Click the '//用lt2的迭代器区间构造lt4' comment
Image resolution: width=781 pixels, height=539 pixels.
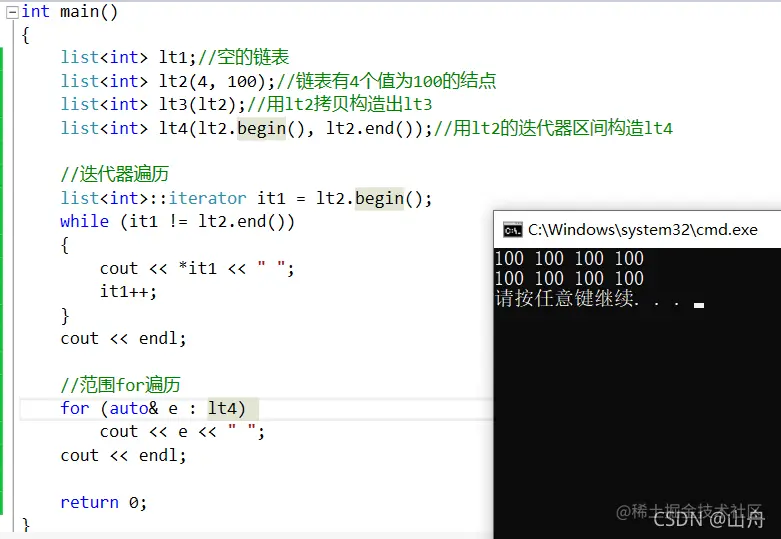pos(553,129)
